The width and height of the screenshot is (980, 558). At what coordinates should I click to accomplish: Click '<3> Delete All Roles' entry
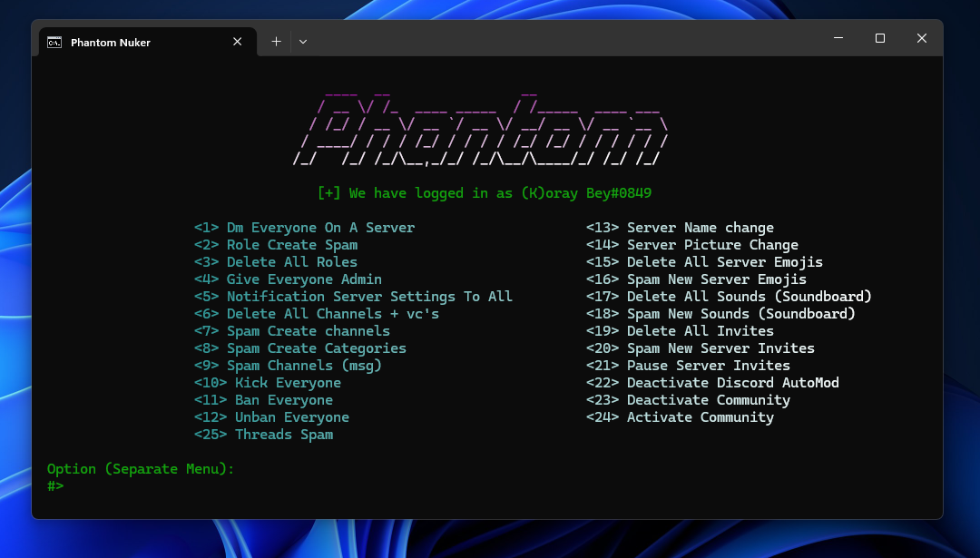276,262
